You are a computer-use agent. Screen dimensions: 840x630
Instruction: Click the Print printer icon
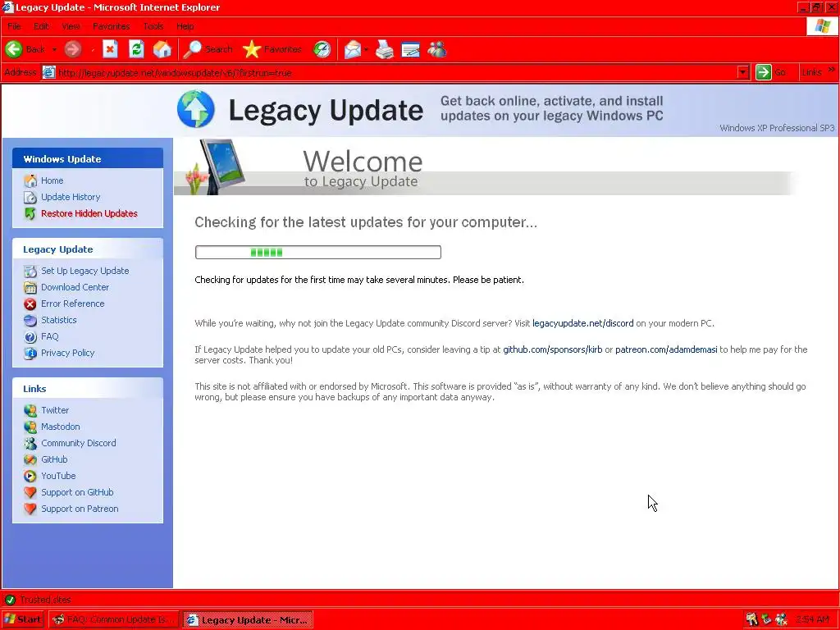(384, 49)
